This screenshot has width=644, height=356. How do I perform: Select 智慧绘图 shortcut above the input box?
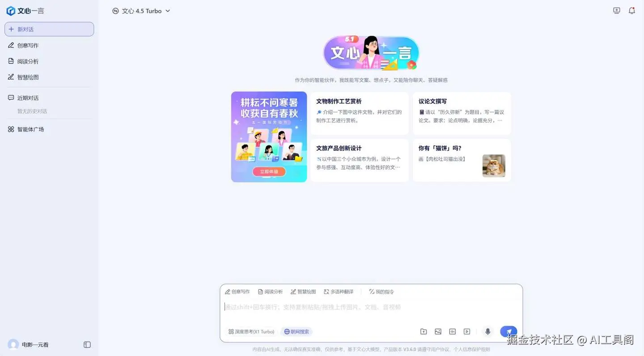[x=303, y=292]
